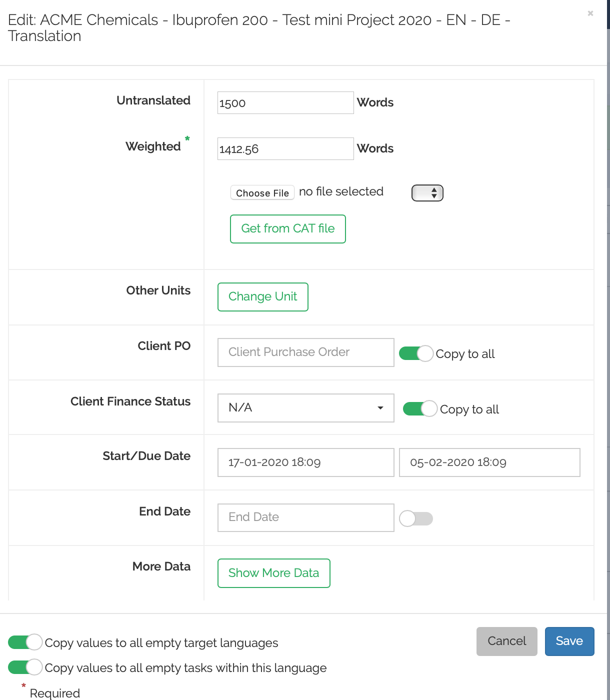610x700 pixels.
Task: Click the dialog title 'Edit: ACME Chemicals'
Action: [x=259, y=28]
